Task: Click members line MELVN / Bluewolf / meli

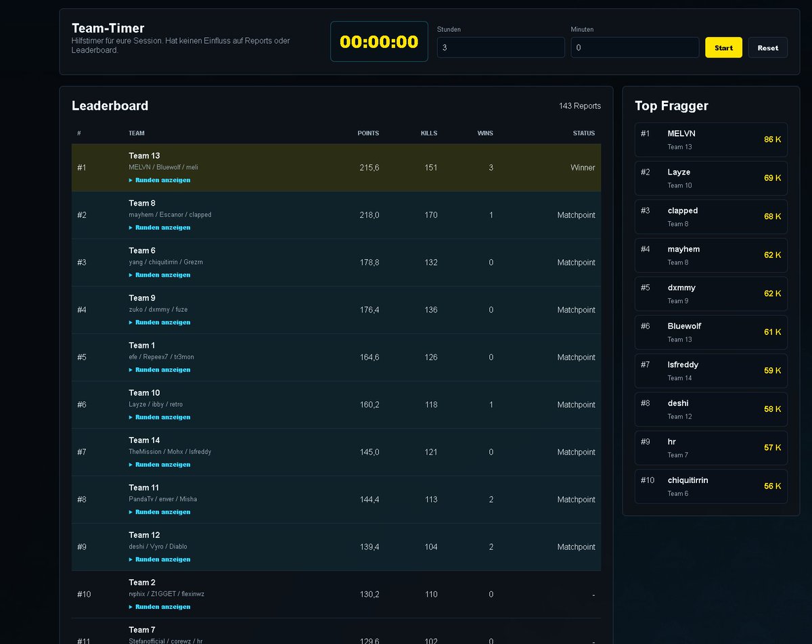Action: click(163, 167)
